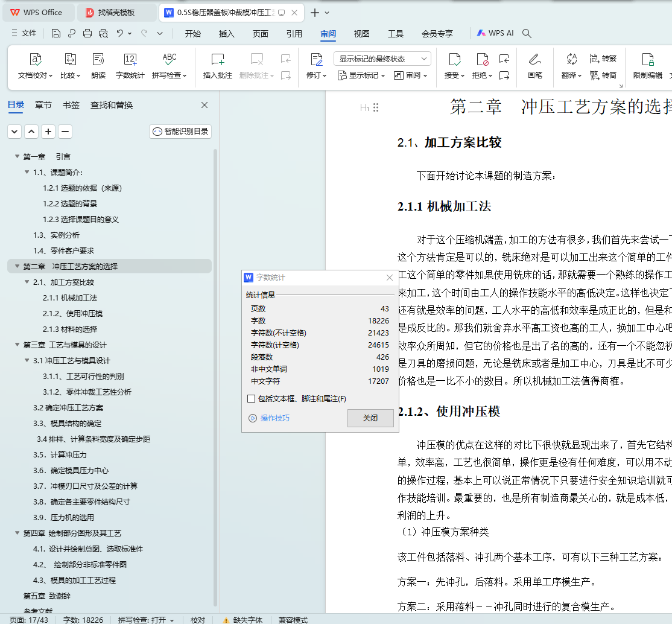
Task: Click the search magnifier icon
Action: point(527,33)
